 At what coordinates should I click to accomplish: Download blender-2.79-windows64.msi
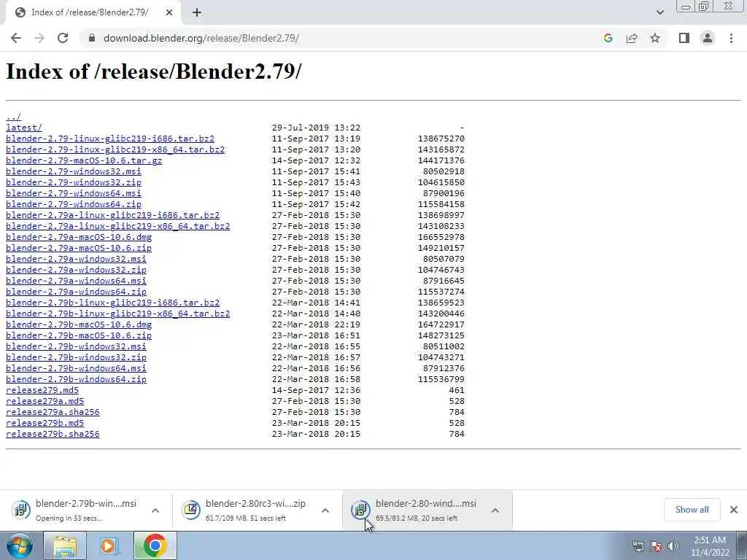pyautogui.click(x=74, y=193)
